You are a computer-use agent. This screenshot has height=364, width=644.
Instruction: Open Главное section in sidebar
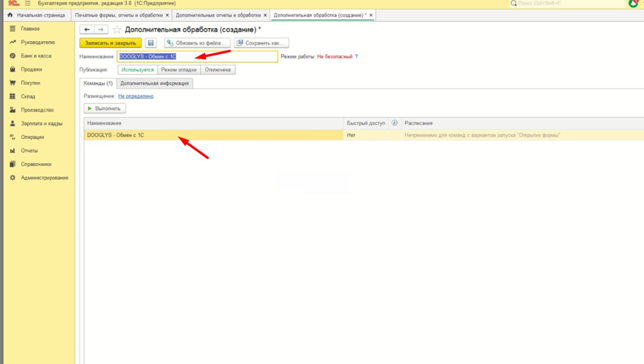30,29
